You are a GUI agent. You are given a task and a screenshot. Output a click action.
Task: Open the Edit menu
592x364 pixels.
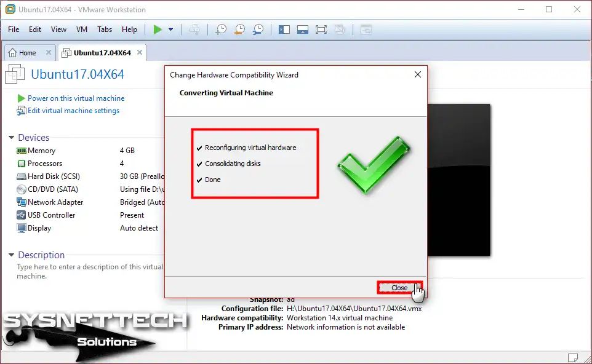pos(35,30)
